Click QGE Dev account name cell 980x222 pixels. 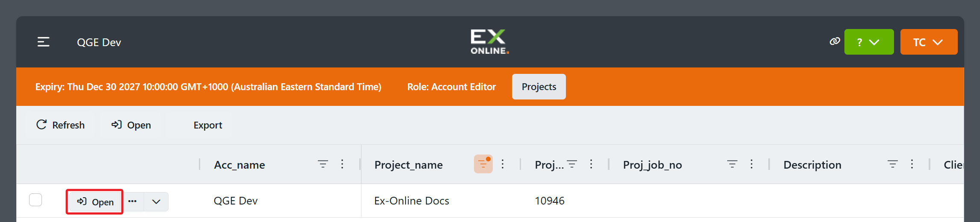tap(236, 201)
